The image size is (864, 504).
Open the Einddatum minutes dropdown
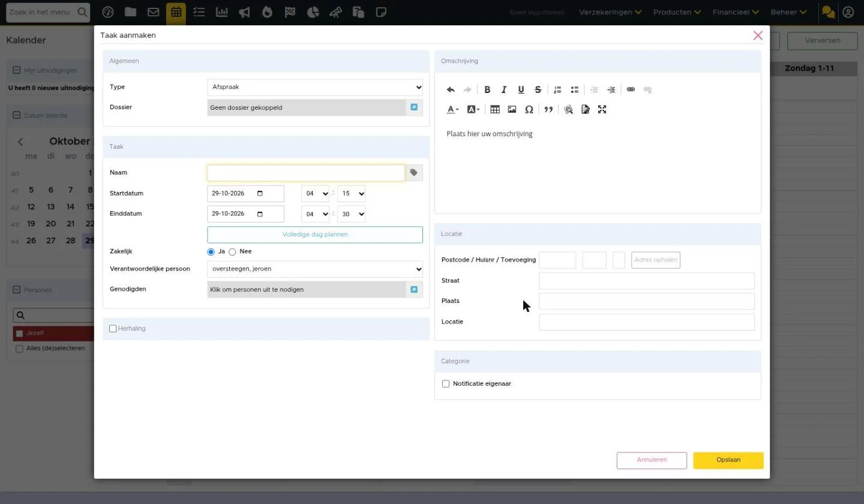click(351, 214)
